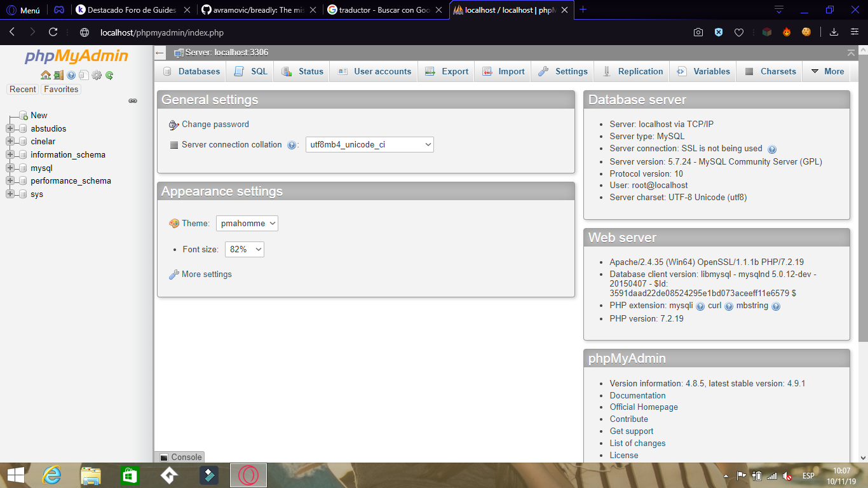Click the navigation panel collapse arrow
868x488 pixels.
160,53
